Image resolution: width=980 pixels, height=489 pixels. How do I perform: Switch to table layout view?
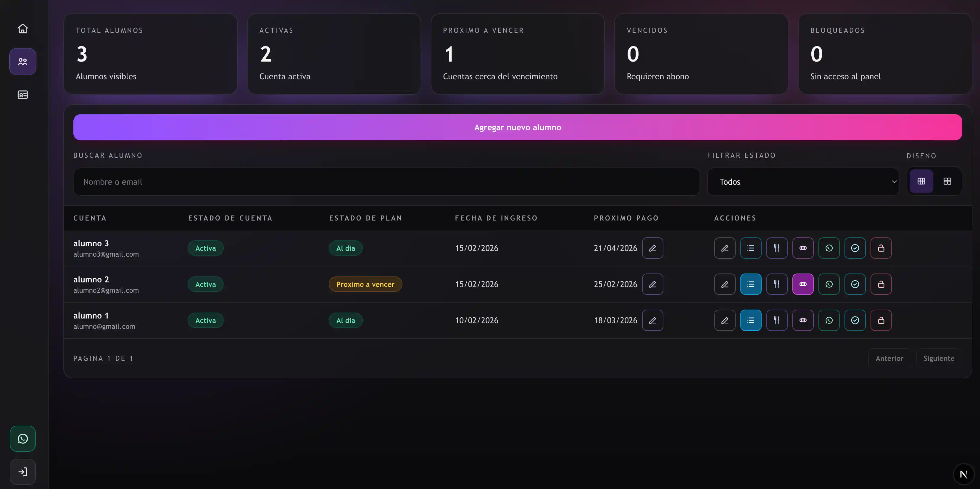921,181
